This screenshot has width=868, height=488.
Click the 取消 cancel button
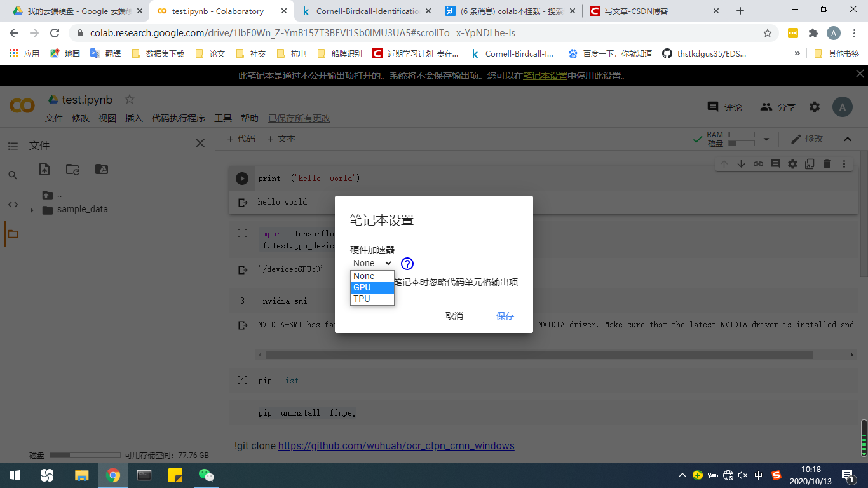[x=454, y=316]
